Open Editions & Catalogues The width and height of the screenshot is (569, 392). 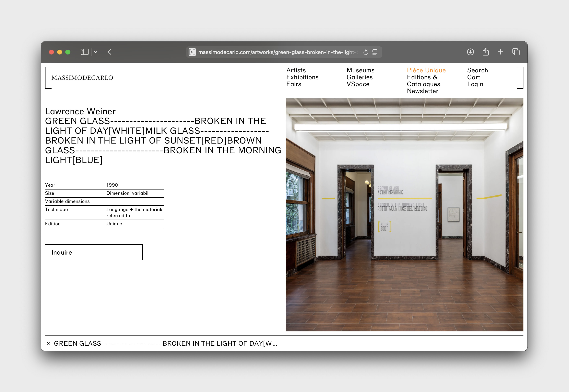(423, 81)
